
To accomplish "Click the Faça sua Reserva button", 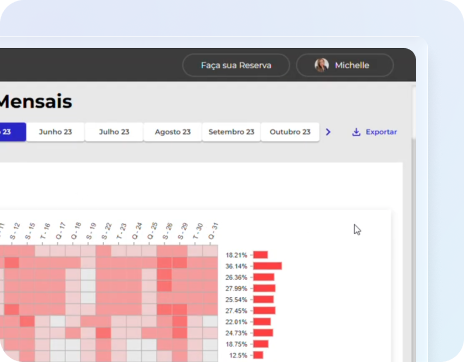I will coord(236,65).
